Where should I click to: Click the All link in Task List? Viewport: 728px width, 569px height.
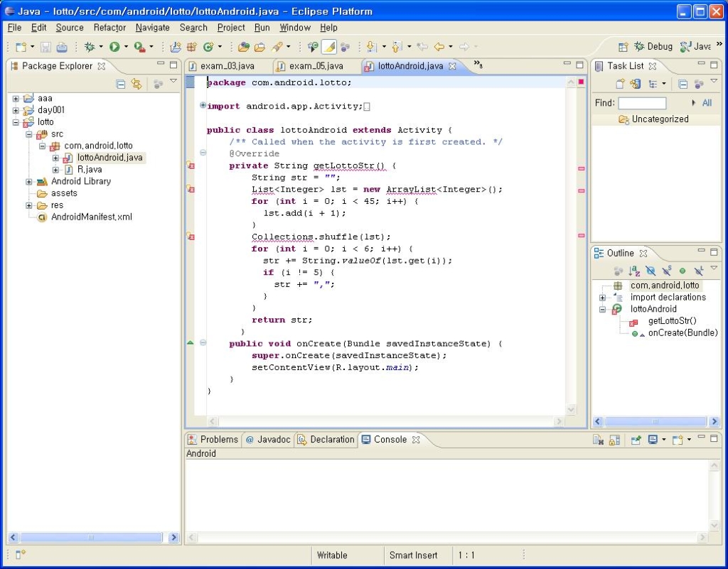(x=707, y=103)
